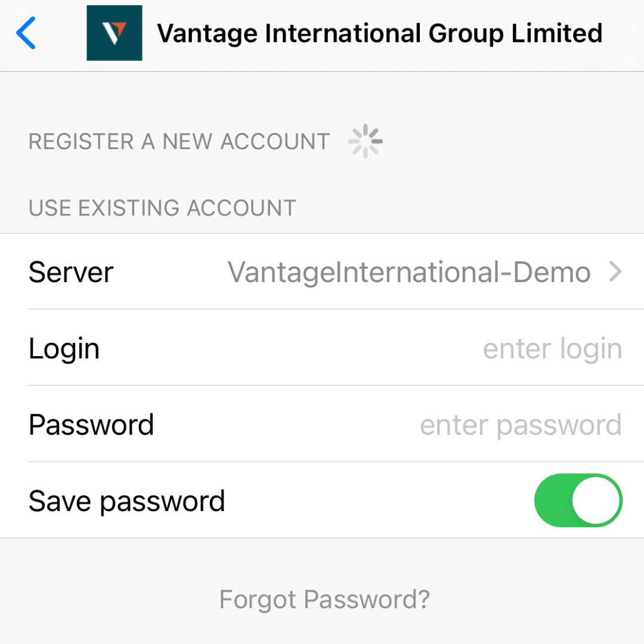Expand the Server row chevron
The width and height of the screenshot is (644, 644).
(615, 273)
